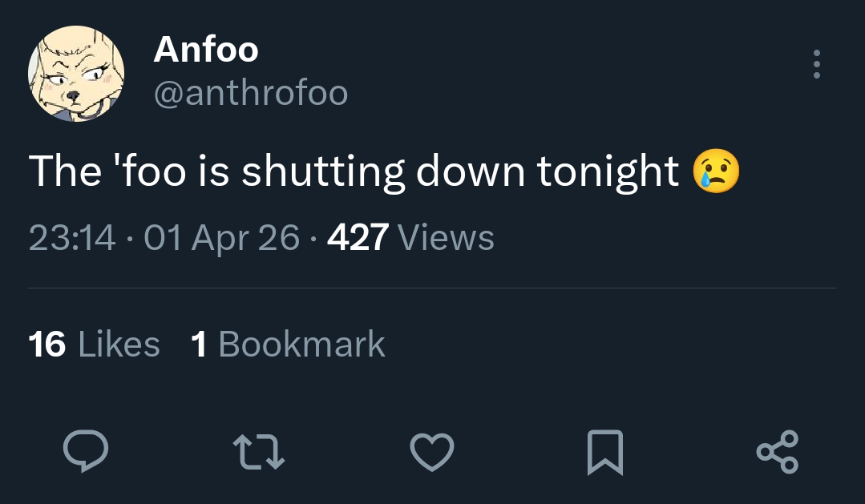Click the 1 Bookmark count
The image size is (865, 504).
pos(288,345)
